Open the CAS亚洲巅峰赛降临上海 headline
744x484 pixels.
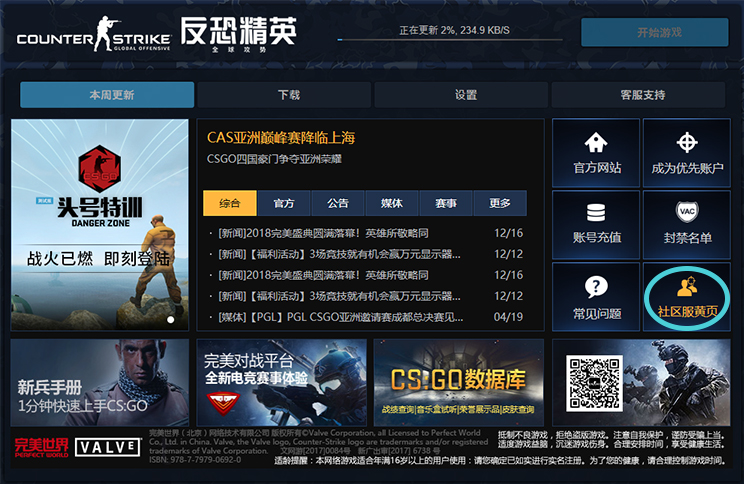(281, 138)
